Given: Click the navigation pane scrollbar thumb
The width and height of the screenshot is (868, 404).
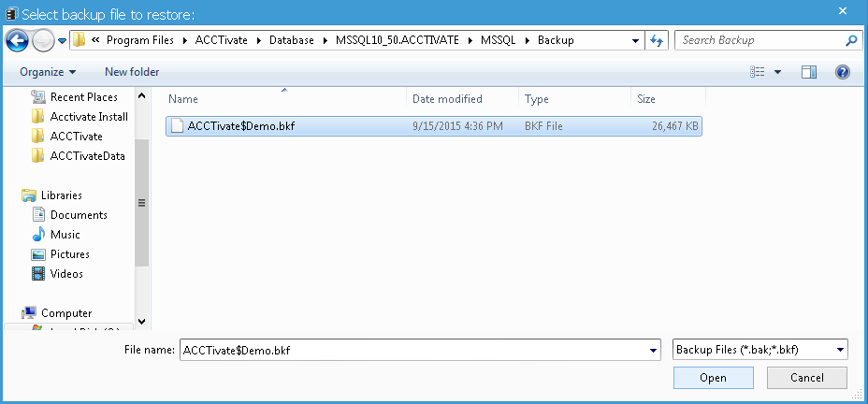Looking at the screenshot, I should [x=142, y=203].
